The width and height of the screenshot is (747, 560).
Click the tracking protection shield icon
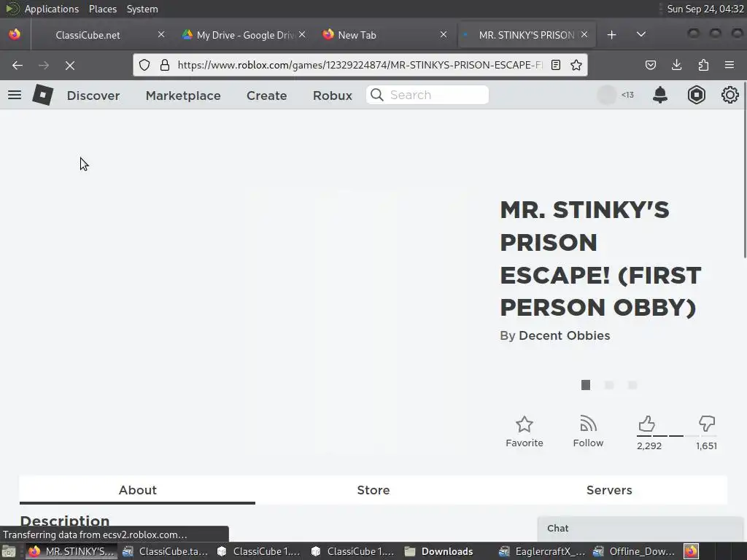[x=144, y=65]
